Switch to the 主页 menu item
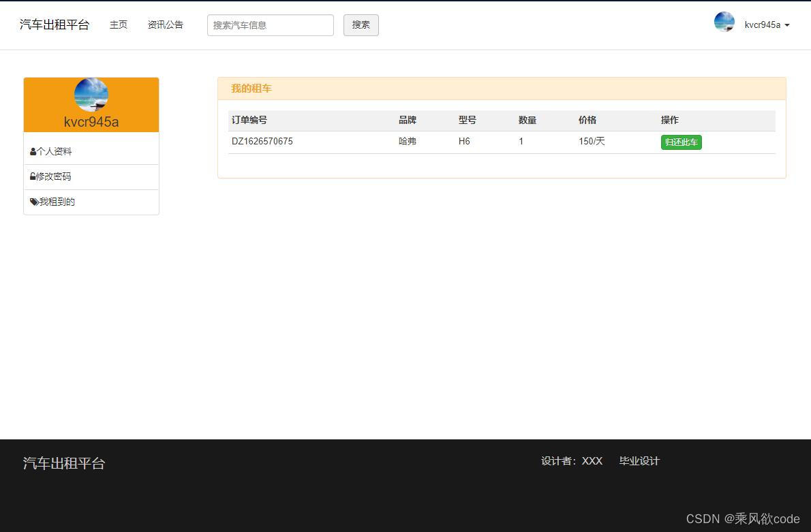Viewport: 811px width, 532px height. pos(119,25)
